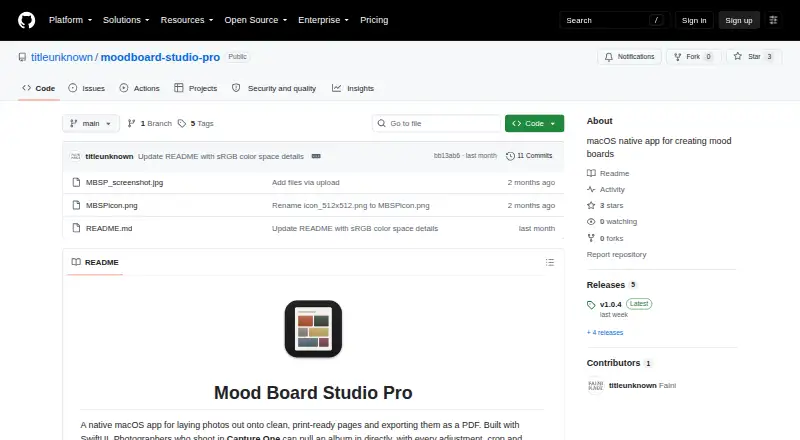This screenshot has width=800, height=440.
Task: Focus the Go to file field
Action: point(437,124)
